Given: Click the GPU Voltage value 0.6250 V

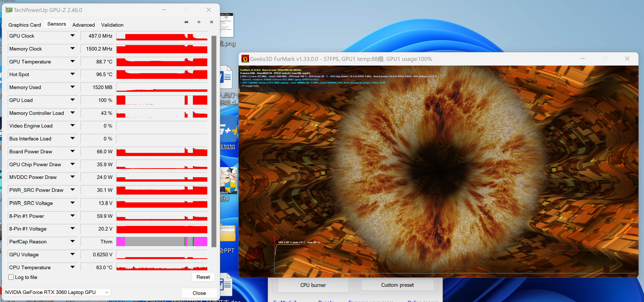Looking at the screenshot, I should tap(97, 254).
